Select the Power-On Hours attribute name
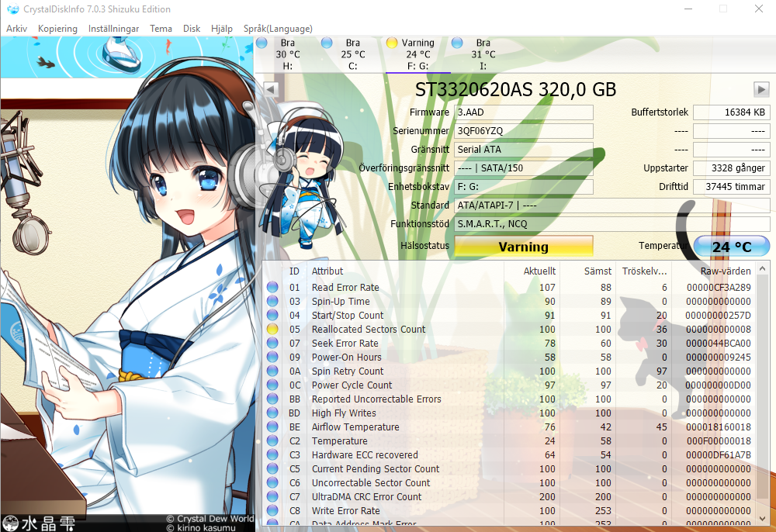The height and width of the screenshot is (532, 776). (x=346, y=357)
